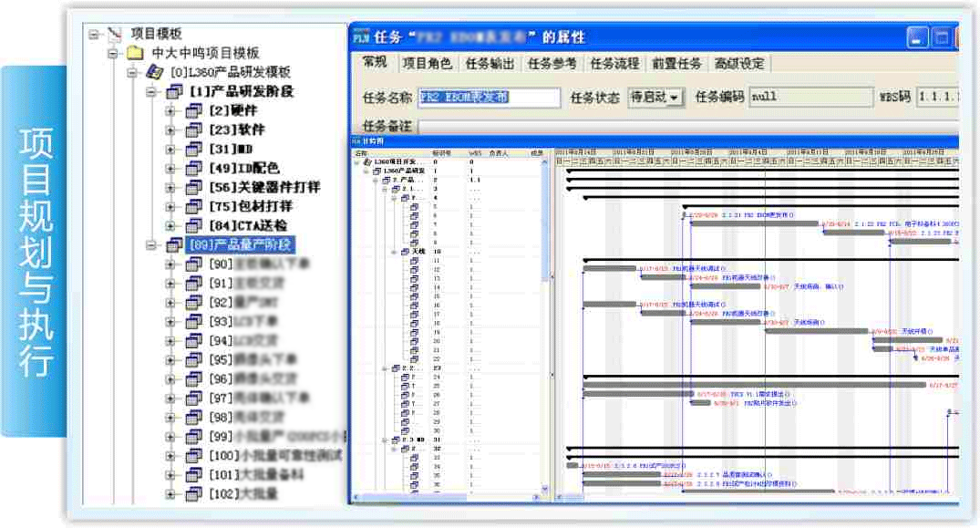The height and width of the screenshot is (528, 980).
Task: Collapse the [89]产品量产阶段 tree node
Action: (151, 244)
